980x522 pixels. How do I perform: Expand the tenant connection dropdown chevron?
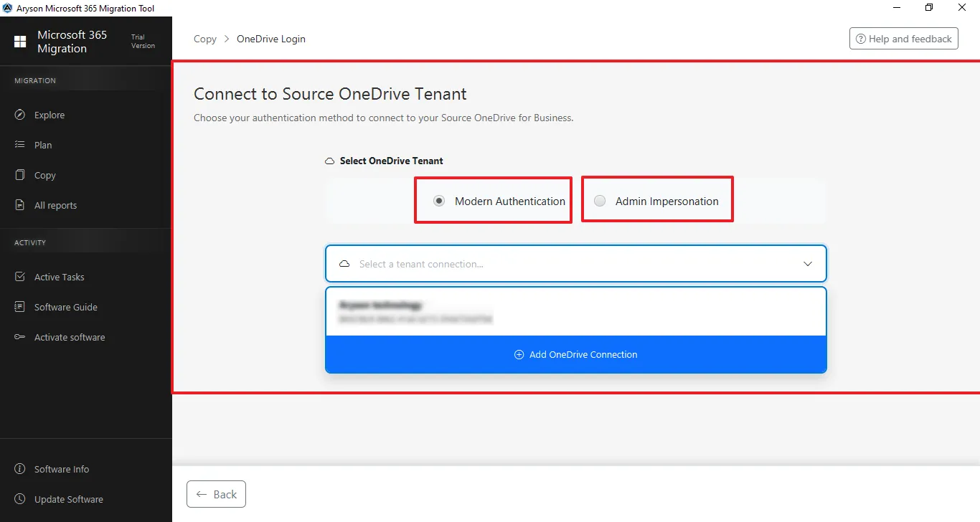click(808, 264)
